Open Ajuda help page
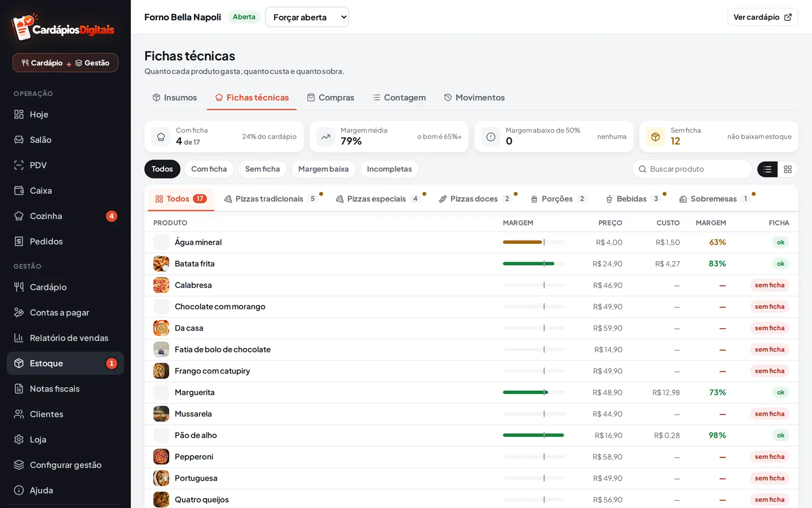The height and width of the screenshot is (508, 812). (65, 490)
